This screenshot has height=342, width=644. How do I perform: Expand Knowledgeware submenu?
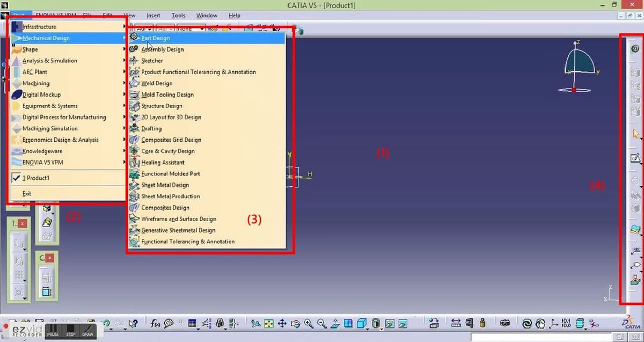point(68,151)
